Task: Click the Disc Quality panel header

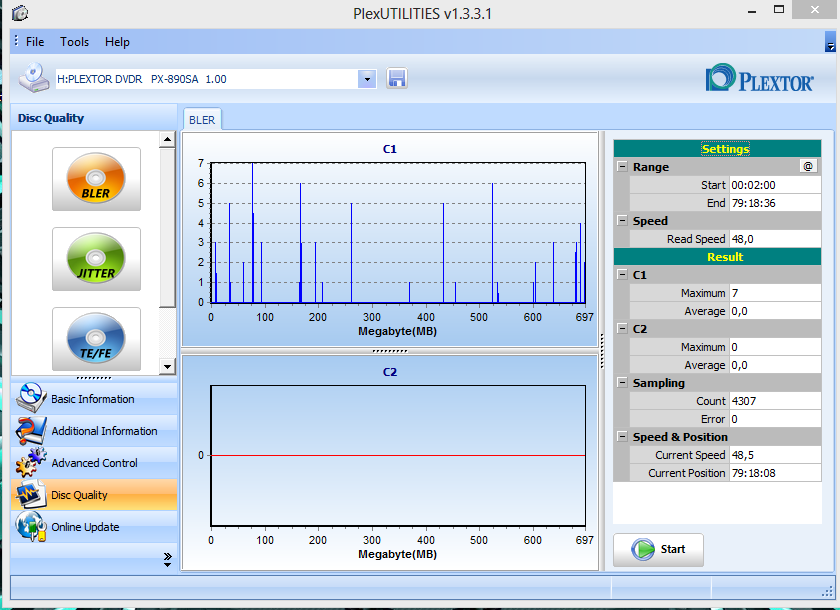Action: pyautogui.click(x=94, y=118)
